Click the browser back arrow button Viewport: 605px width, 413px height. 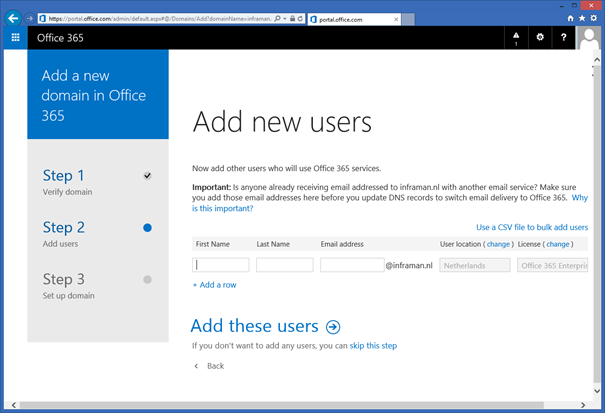(12, 18)
